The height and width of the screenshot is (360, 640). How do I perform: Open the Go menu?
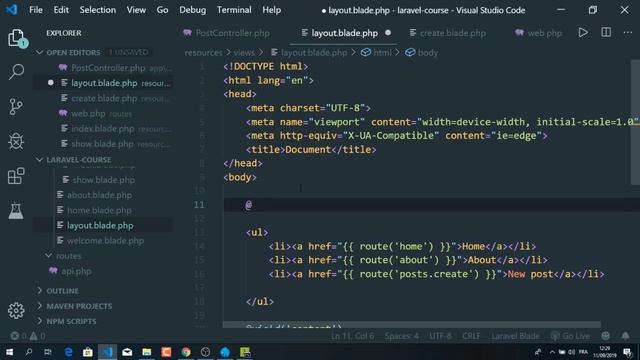click(162, 10)
